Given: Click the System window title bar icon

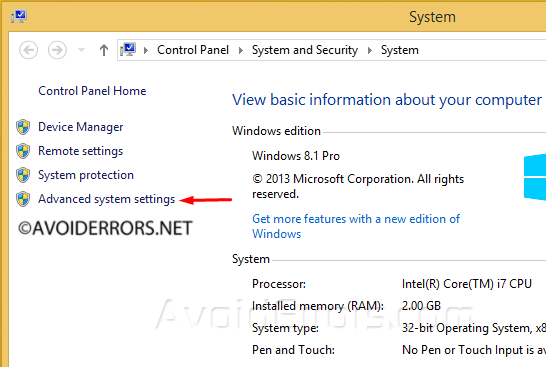Looking at the screenshot, I should [18, 16].
